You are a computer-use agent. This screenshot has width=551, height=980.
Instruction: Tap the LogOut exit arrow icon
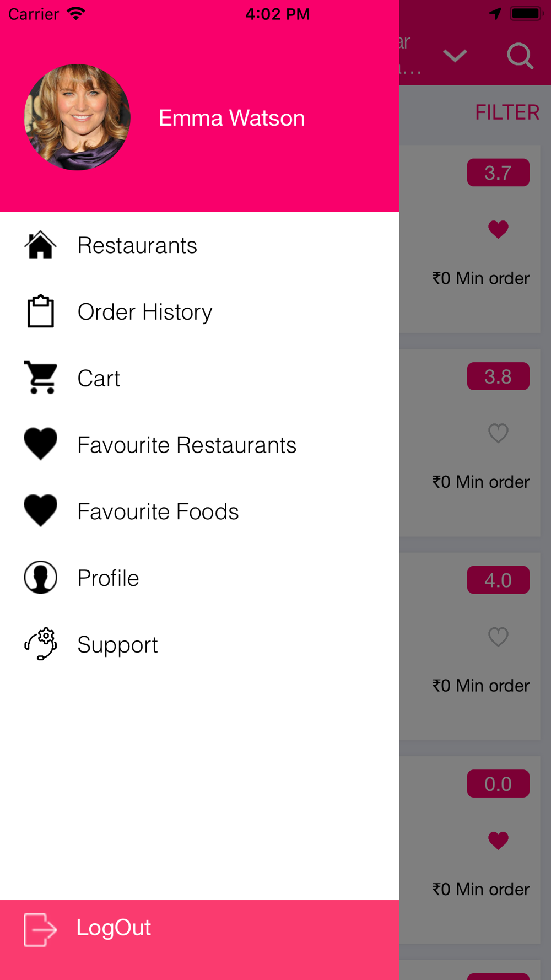pos(40,929)
